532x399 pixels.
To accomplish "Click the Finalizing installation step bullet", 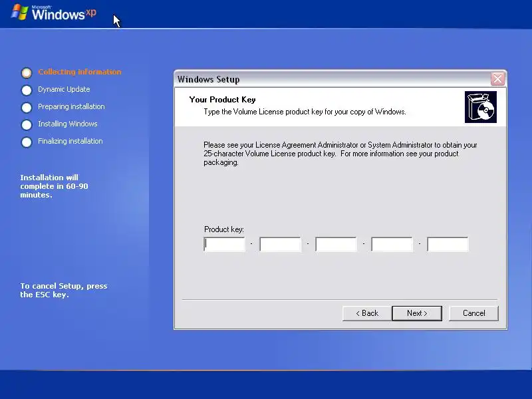I will click(27, 142).
